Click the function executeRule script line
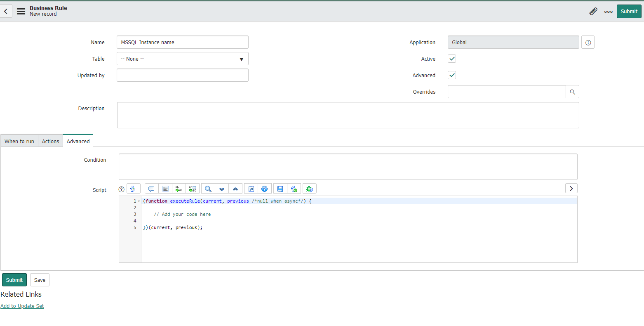The height and width of the screenshot is (326, 644). [227, 201]
